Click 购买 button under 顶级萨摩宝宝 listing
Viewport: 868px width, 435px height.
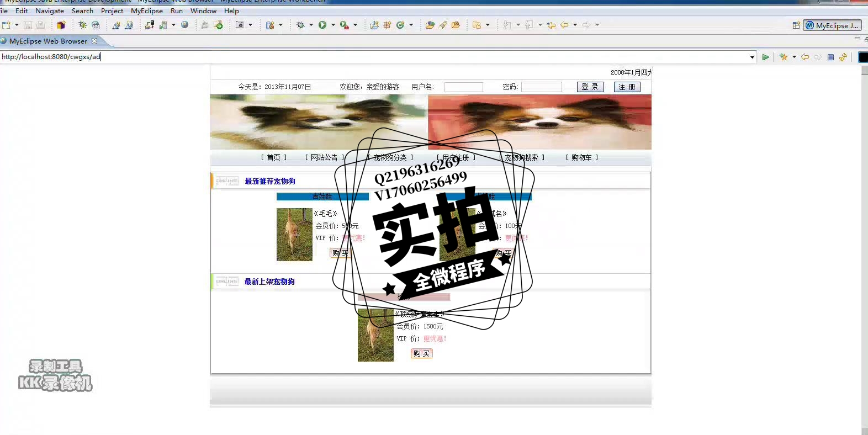pyautogui.click(x=422, y=353)
